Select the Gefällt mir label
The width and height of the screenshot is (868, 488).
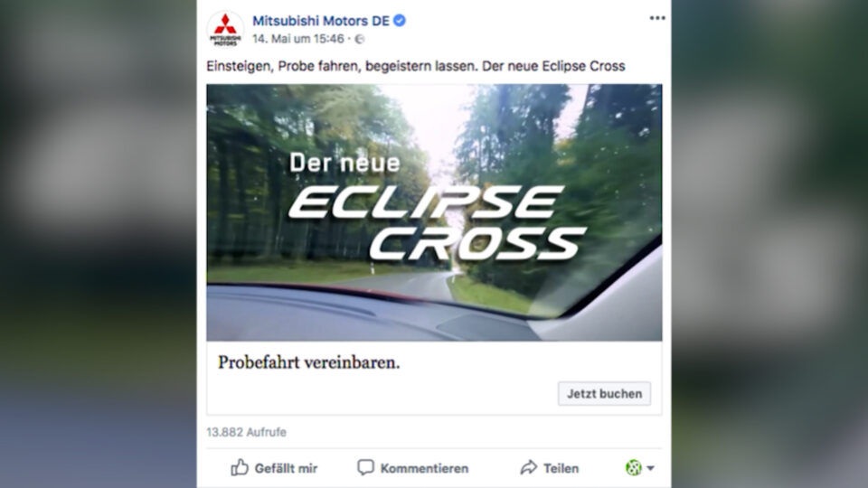coord(286,469)
